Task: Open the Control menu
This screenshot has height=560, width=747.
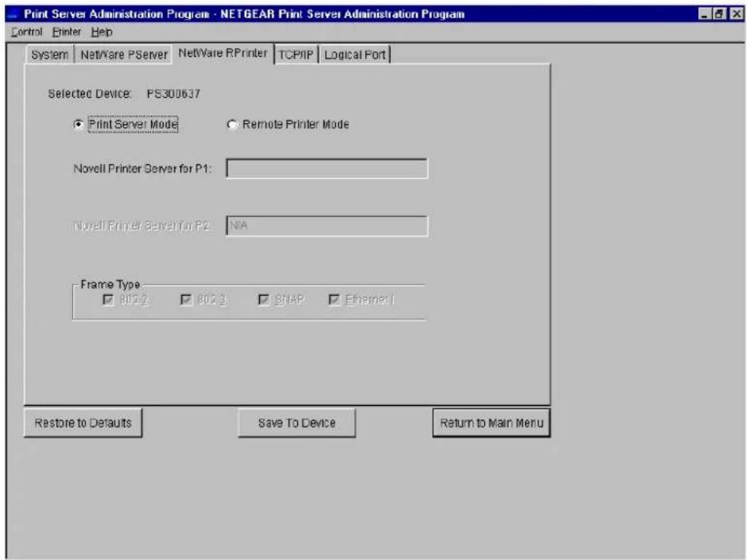Action: (27, 32)
